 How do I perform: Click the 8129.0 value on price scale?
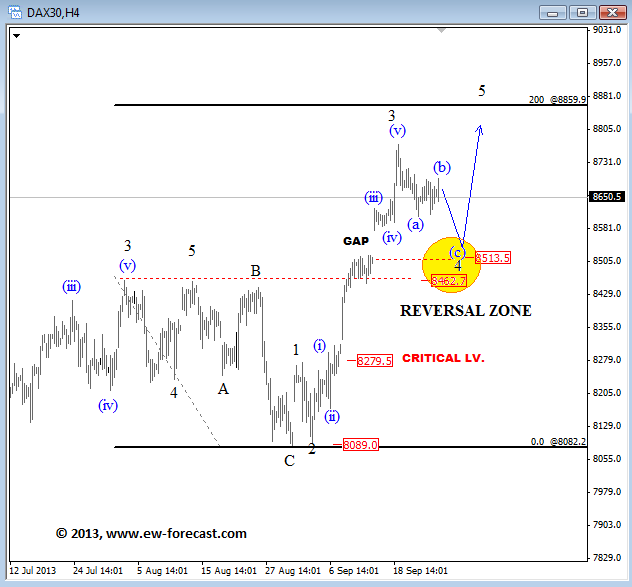pos(607,426)
